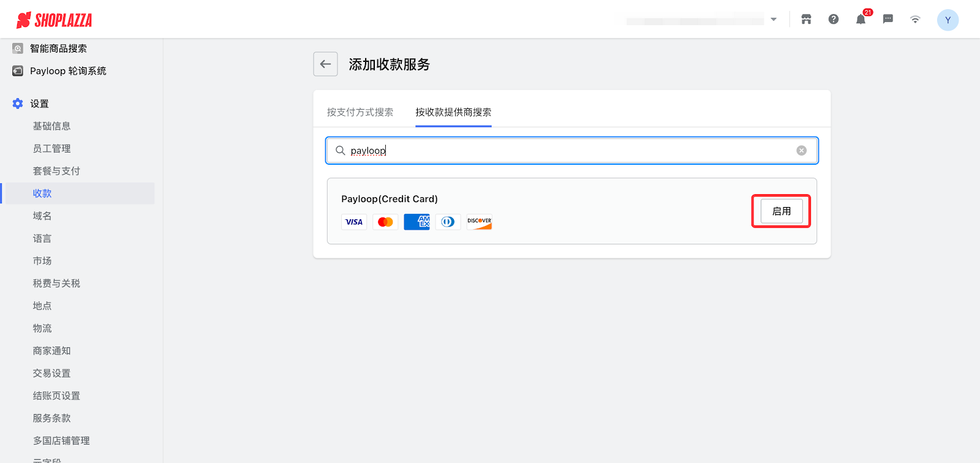980x463 pixels.
Task: Open 智能商品搜索 in the sidebar
Action: coord(58,48)
